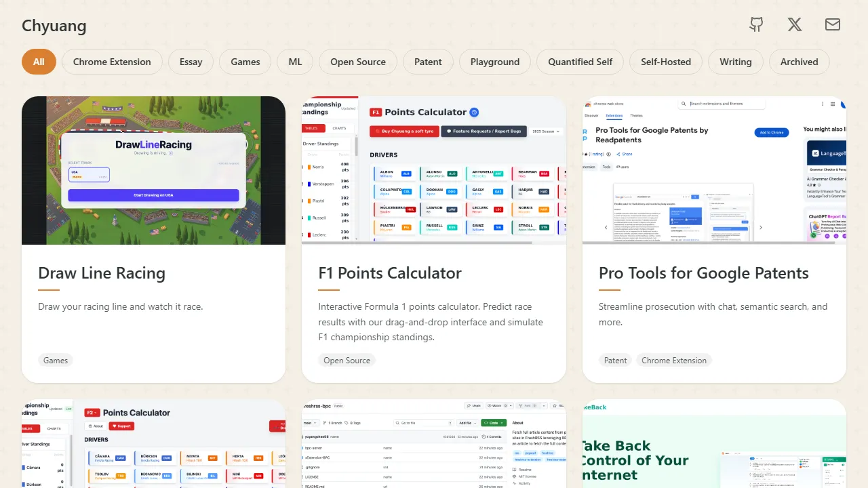The image size is (868, 488).
Task: Show Self-Hosted projects
Action: (665, 62)
